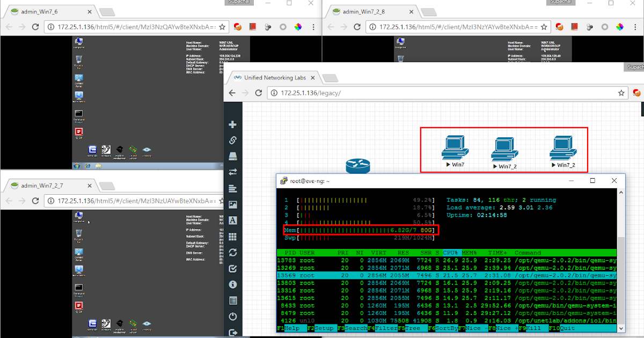
Task: Open Recycle Bin in admin_Win7_2_7 desktop
Action: tap(79, 234)
